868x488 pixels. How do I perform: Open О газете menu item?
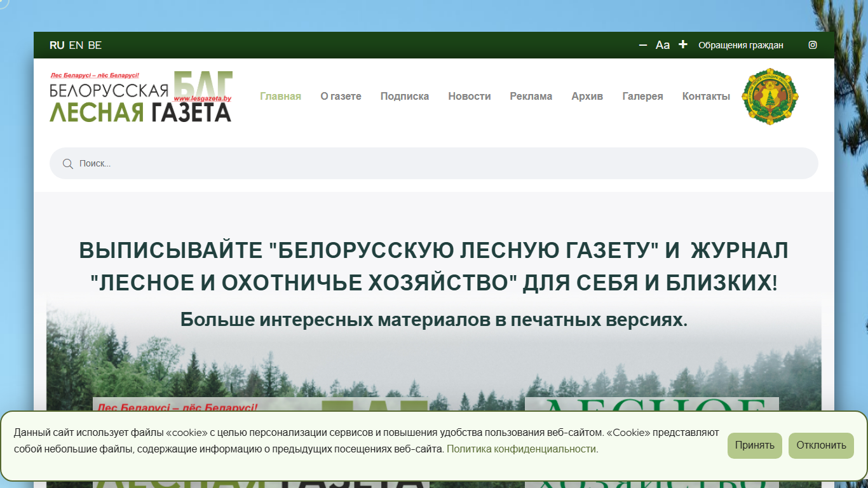[341, 97]
